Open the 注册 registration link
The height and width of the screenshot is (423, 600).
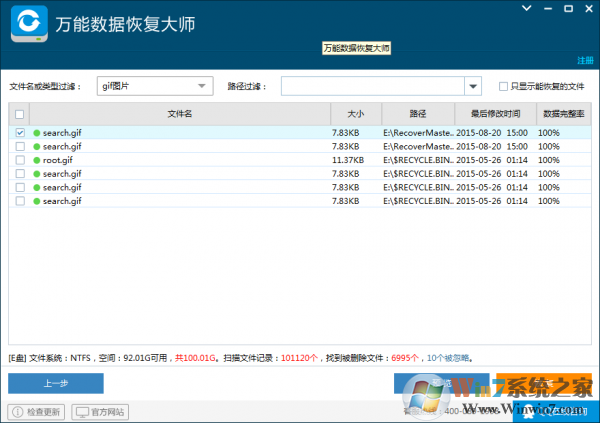[584, 61]
